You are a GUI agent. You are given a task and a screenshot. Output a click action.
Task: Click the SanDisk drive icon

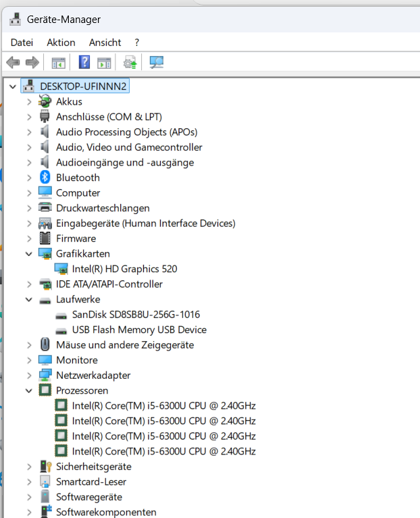[61, 316]
